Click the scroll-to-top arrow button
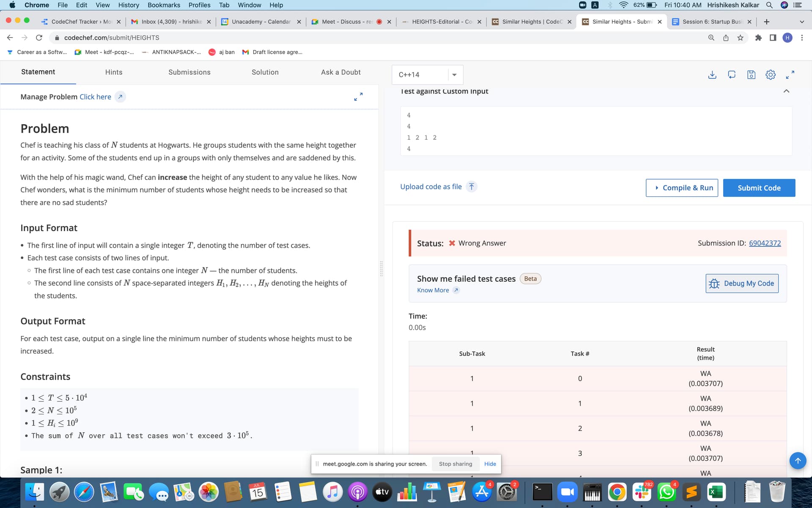 pos(798,460)
